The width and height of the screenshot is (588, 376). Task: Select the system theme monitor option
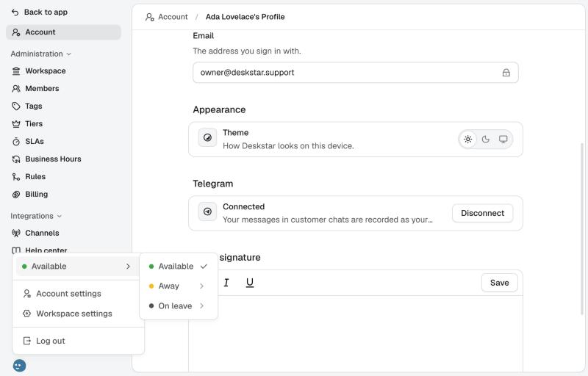(503, 140)
